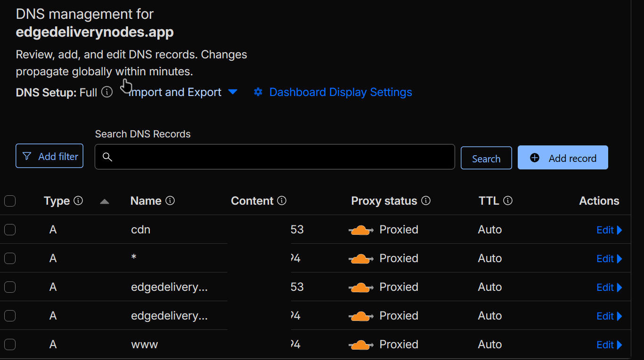Click the info icon beside TTL header

(x=508, y=201)
